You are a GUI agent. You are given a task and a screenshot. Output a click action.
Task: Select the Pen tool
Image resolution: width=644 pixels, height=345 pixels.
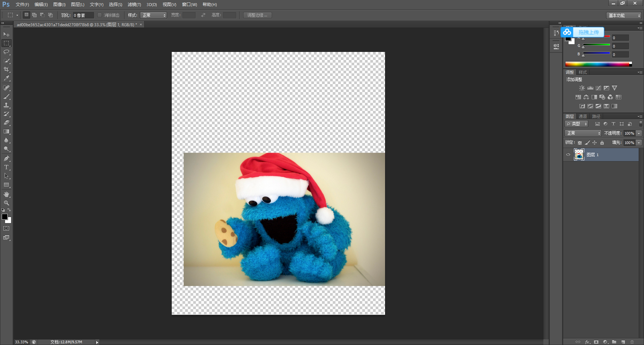(x=6, y=158)
